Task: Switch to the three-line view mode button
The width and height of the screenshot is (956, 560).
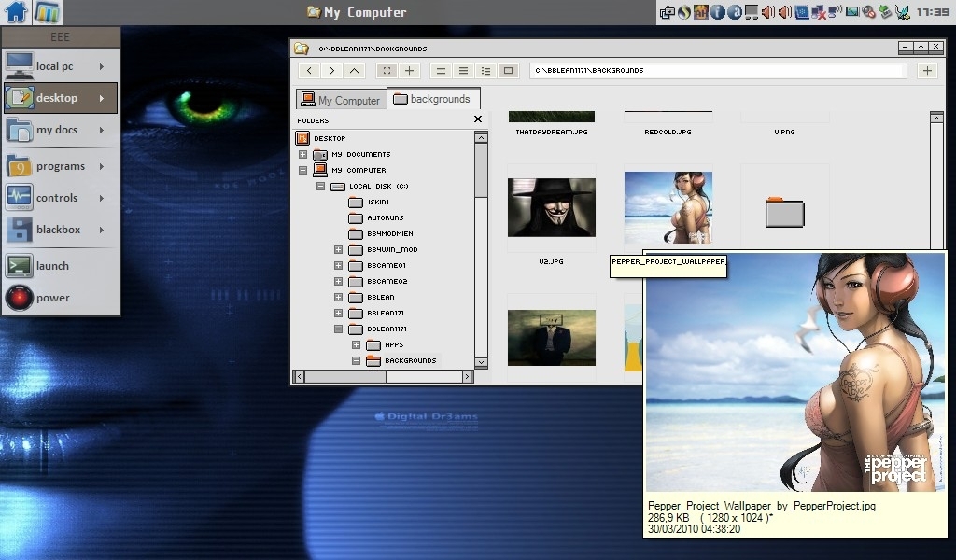Action: (x=463, y=71)
